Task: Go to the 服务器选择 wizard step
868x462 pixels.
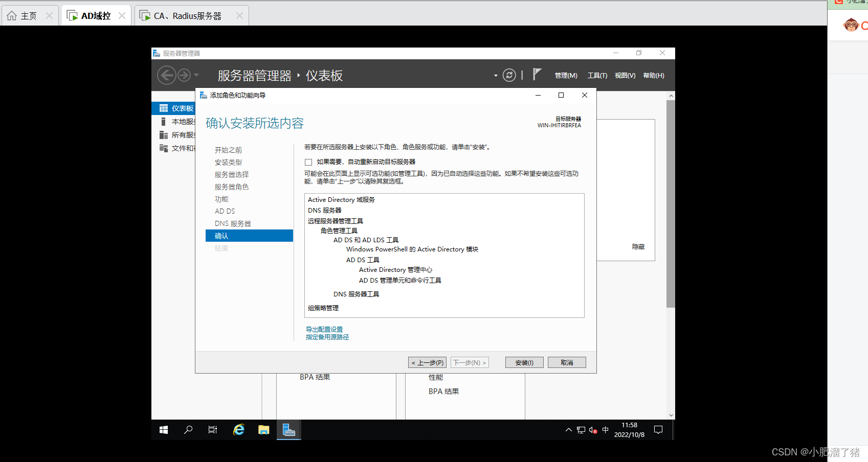Action: pos(232,174)
